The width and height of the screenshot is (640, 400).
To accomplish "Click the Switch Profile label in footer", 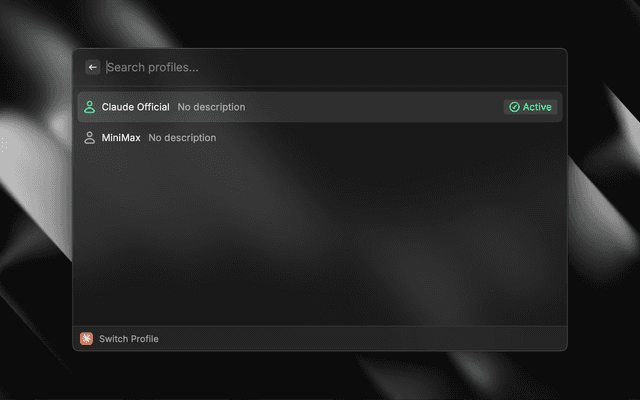I will point(128,339).
